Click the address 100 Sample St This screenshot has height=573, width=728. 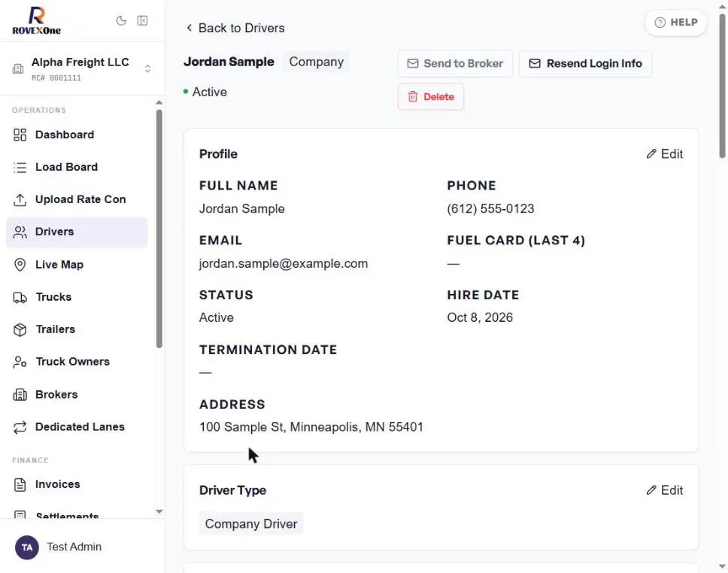311,427
